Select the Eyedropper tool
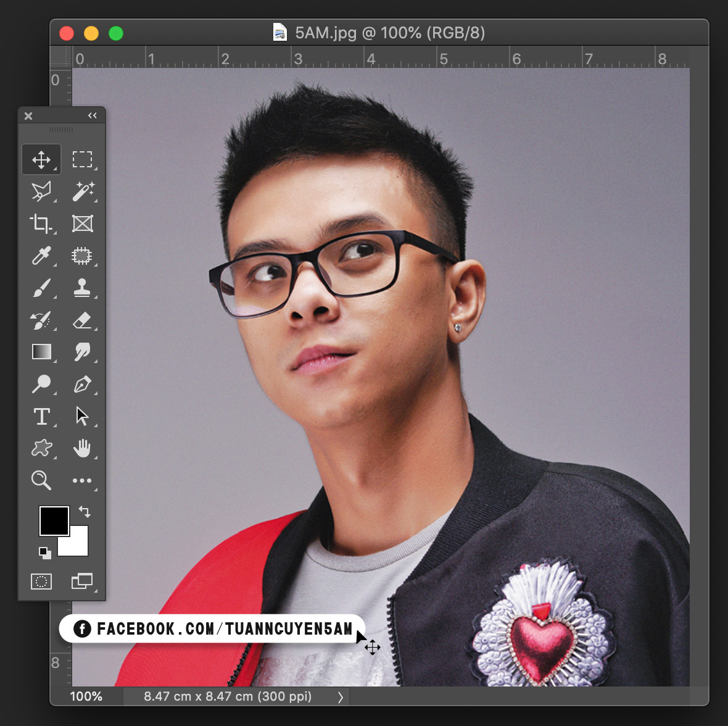Image resolution: width=728 pixels, height=726 pixels. [41, 256]
